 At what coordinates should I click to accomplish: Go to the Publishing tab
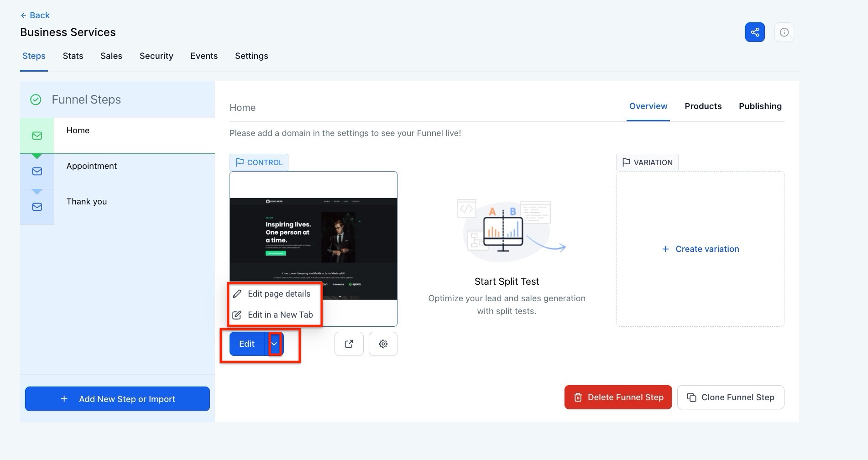click(x=760, y=106)
